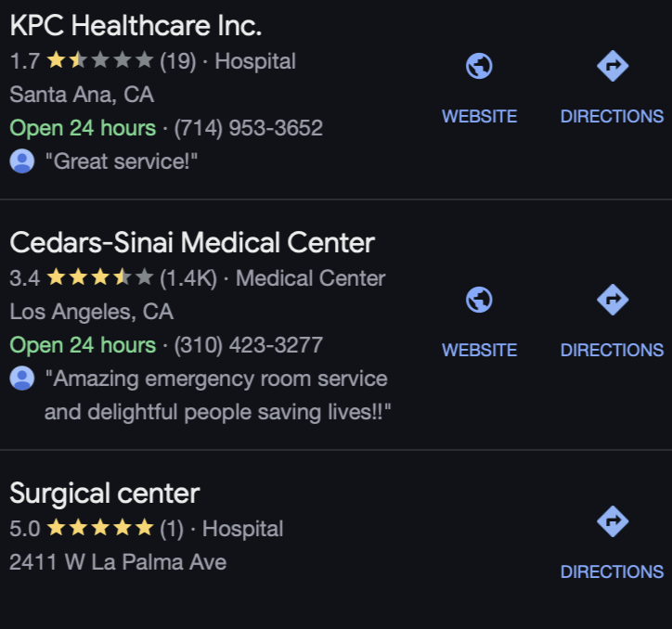Open Cedars-Sinai website globe icon
The width and height of the screenshot is (672, 629).
point(479,300)
